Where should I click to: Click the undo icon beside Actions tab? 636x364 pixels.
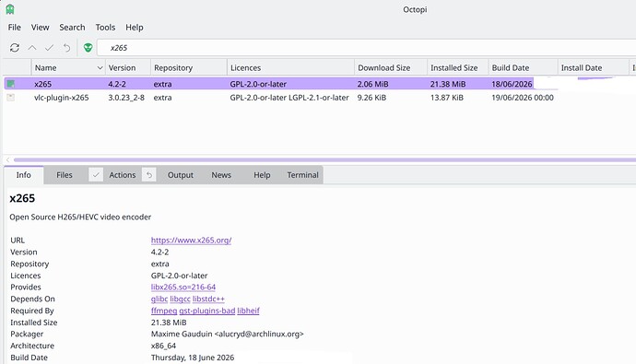coord(149,175)
